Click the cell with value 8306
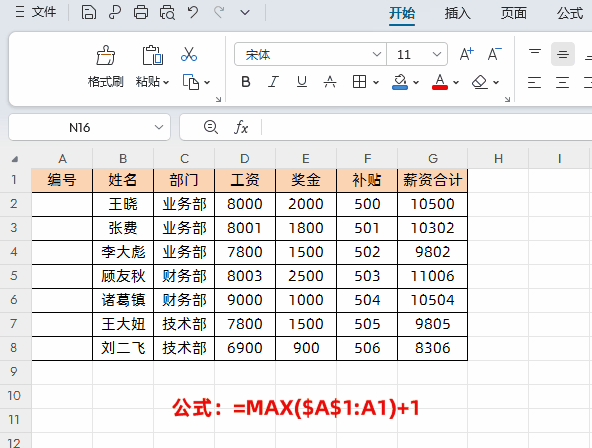 pyautogui.click(x=433, y=348)
